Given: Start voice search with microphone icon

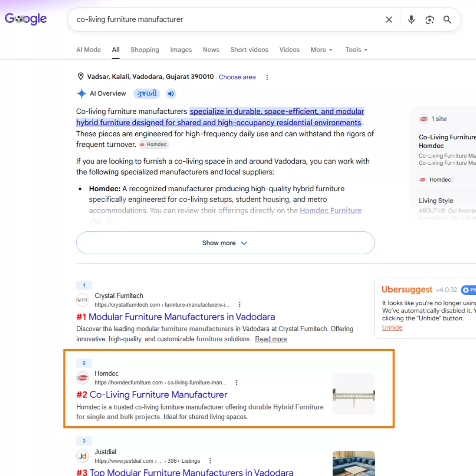Looking at the screenshot, I should (x=411, y=20).
